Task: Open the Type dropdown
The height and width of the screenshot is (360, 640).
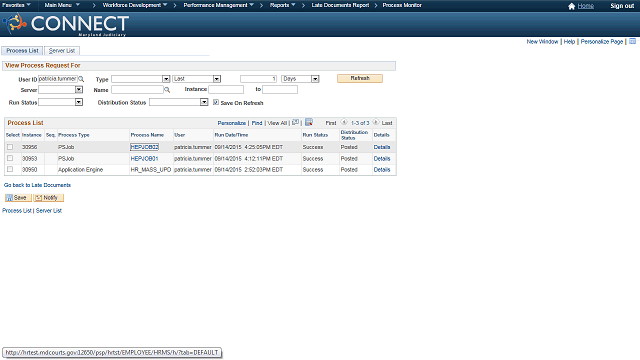Action: coord(140,79)
